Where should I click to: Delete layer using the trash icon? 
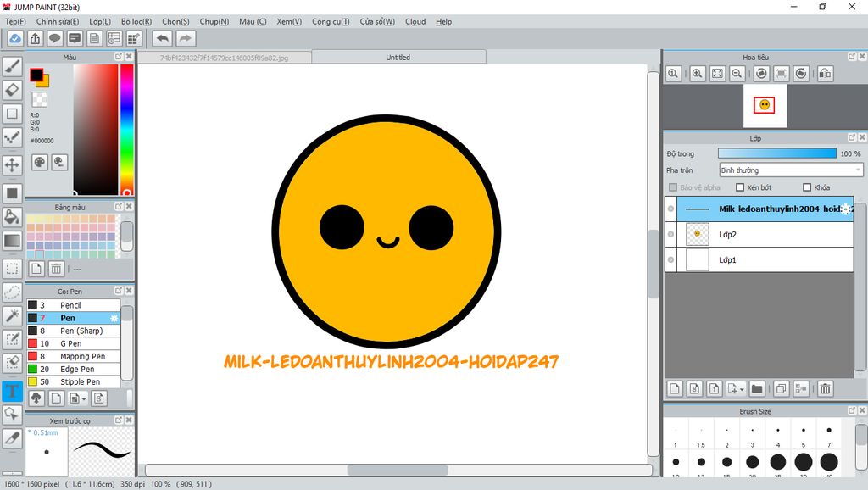coord(825,388)
